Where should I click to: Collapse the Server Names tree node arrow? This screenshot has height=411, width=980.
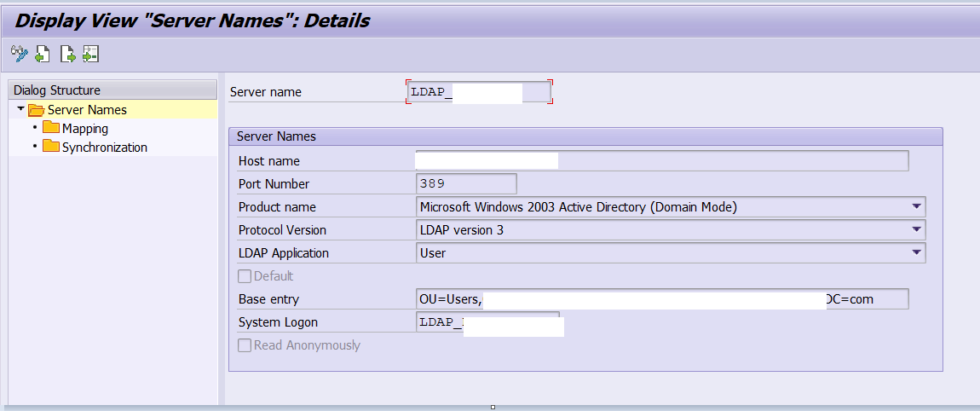(20, 109)
